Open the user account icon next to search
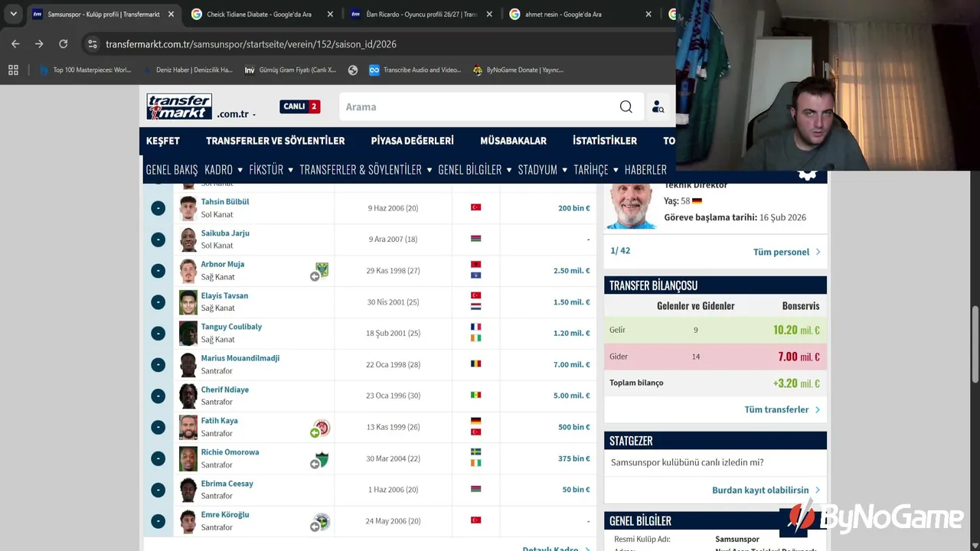 658,107
